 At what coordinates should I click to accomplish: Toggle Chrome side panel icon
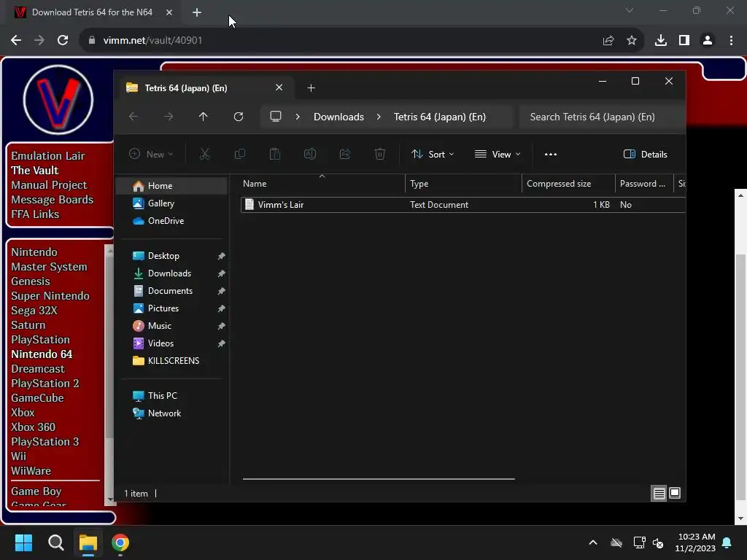[x=684, y=41]
